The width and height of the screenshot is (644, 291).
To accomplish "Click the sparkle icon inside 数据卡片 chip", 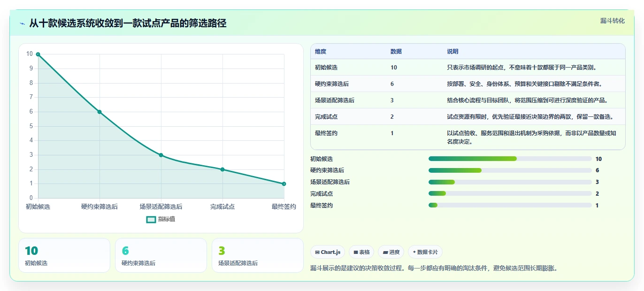I will tap(414, 252).
